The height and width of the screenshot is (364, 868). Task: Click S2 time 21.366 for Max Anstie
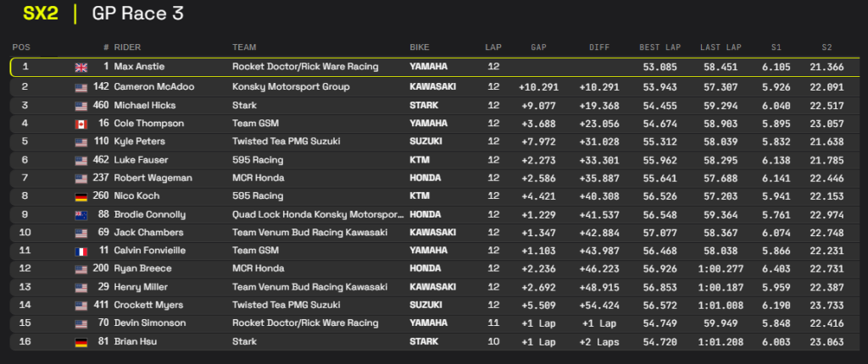(826, 68)
